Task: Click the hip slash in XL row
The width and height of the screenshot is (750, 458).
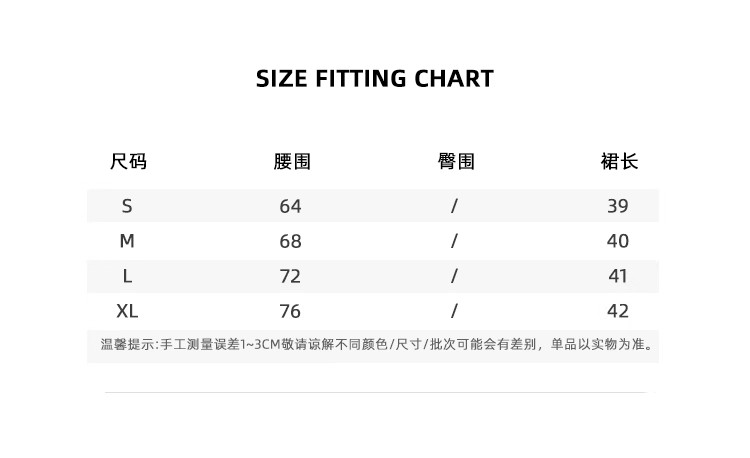Action: [x=454, y=311]
